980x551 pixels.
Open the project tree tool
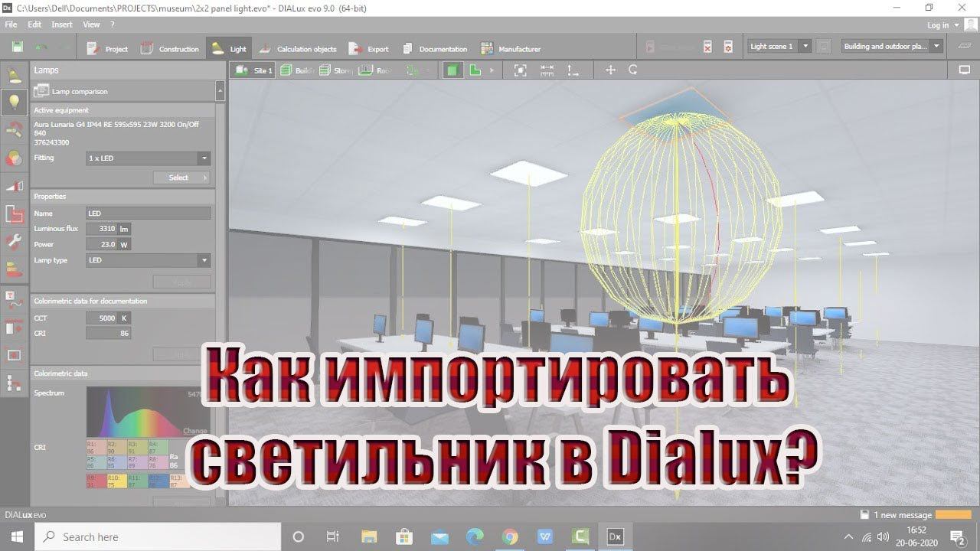pyautogui.click(x=15, y=383)
